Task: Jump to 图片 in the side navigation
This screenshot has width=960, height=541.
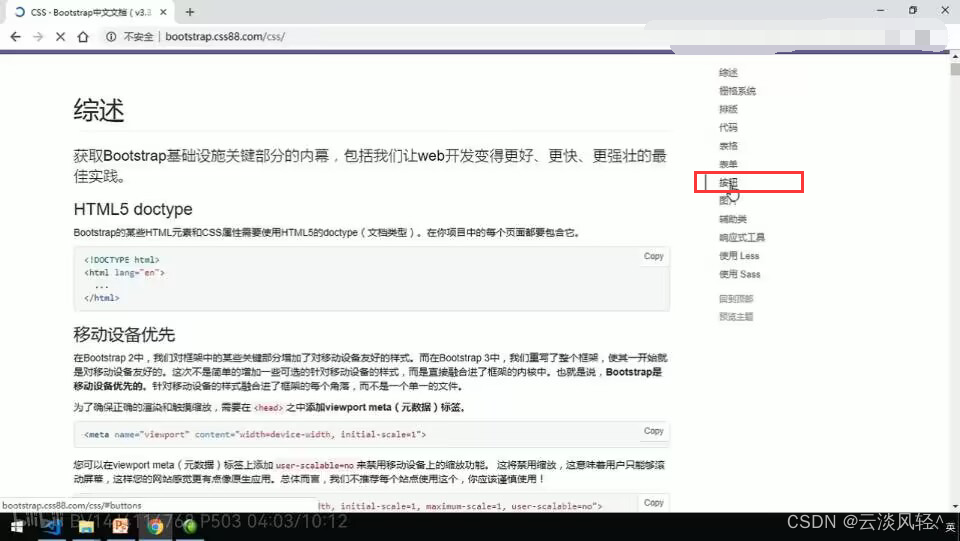Action: pyautogui.click(x=728, y=200)
